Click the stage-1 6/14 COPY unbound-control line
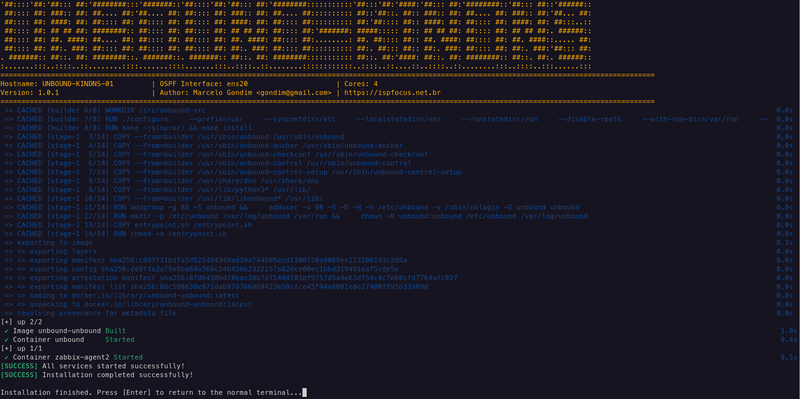Image resolution: width=800 pixels, height=399 pixels. (x=208, y=163)
